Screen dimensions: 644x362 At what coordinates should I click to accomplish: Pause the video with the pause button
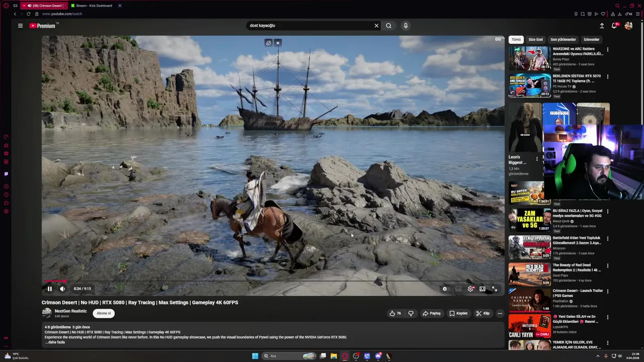[50, 289]
